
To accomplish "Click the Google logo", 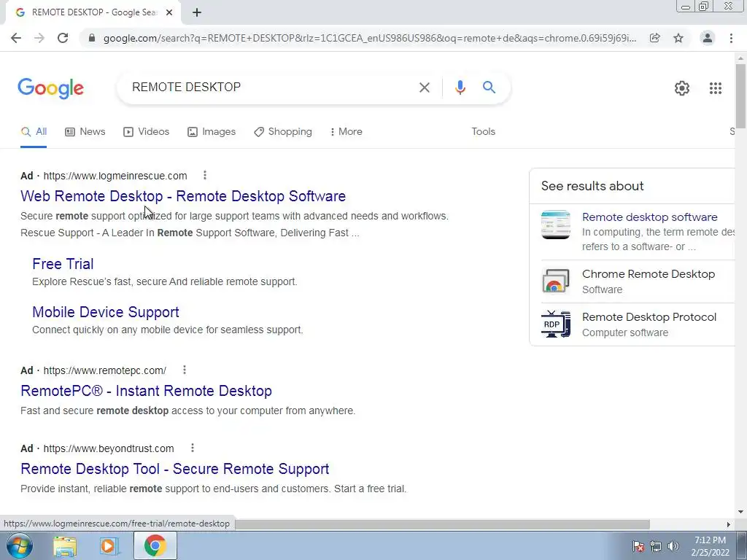I will click(x=50, y=88).
